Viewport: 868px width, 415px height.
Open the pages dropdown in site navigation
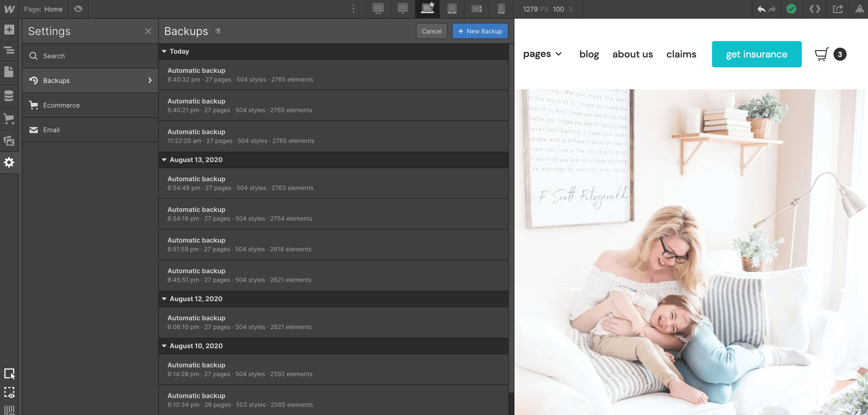542,54
